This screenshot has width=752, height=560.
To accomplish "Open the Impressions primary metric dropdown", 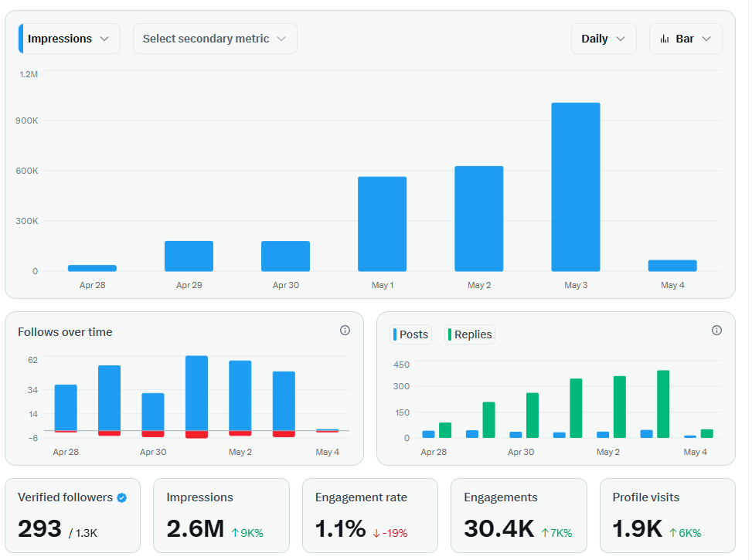I will tap(69, 39).
